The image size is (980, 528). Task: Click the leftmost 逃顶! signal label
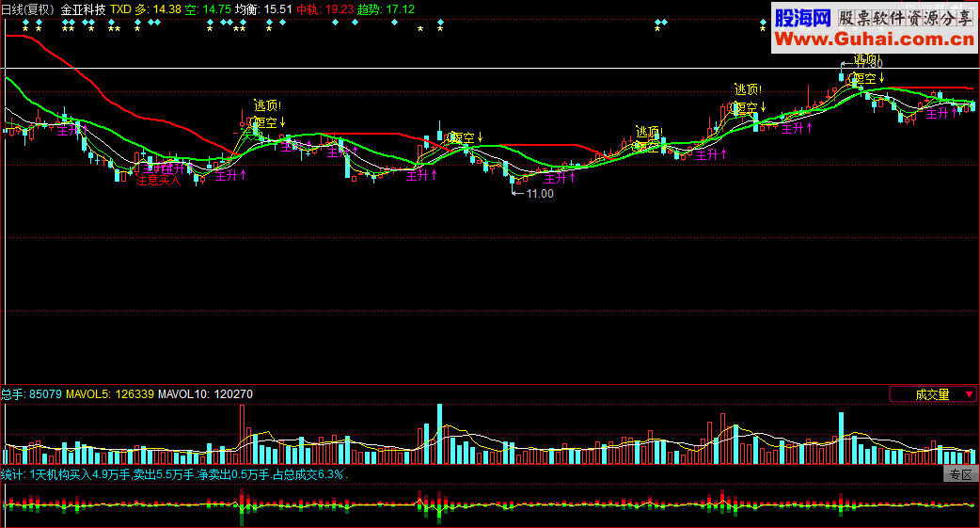(x=267, y=105)
